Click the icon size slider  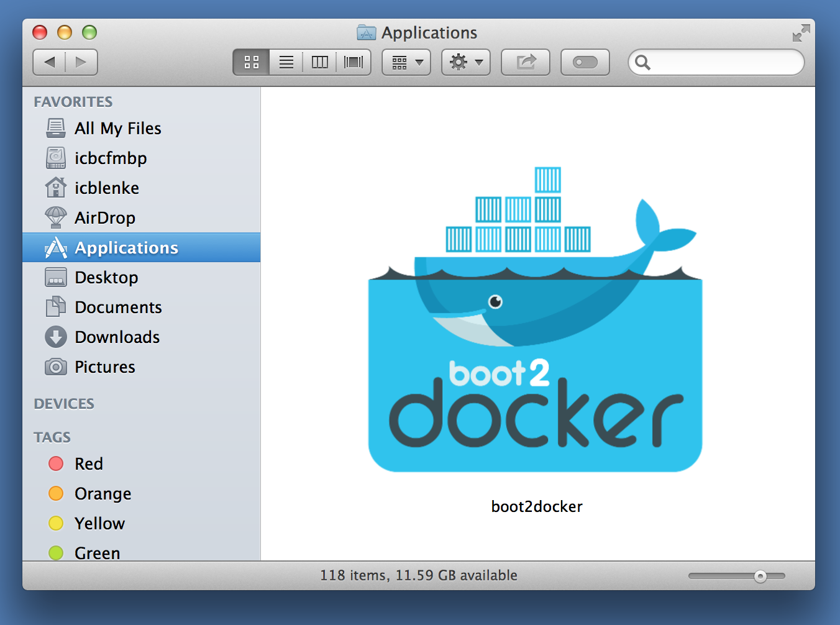(x=737, y=577)
